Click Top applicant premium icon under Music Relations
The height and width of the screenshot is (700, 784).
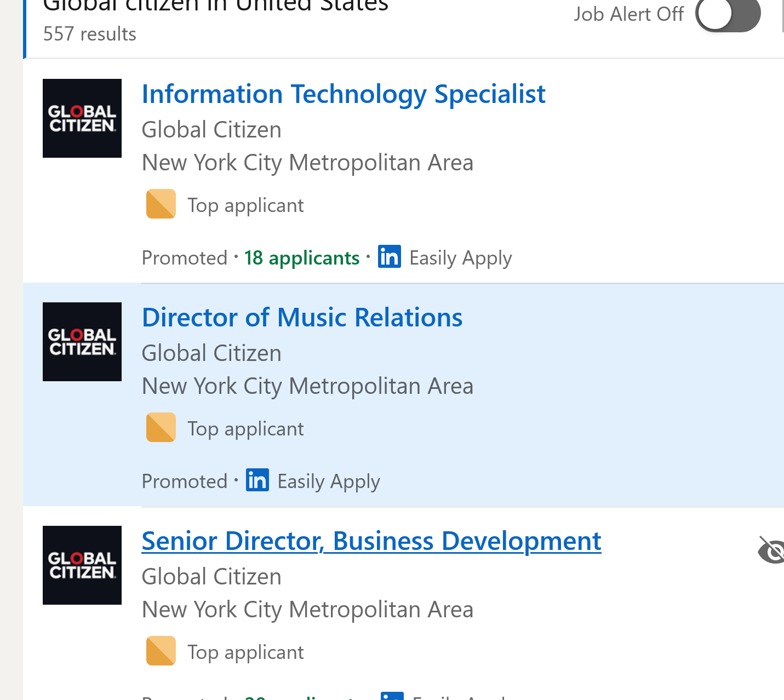(x=161, y=428)
